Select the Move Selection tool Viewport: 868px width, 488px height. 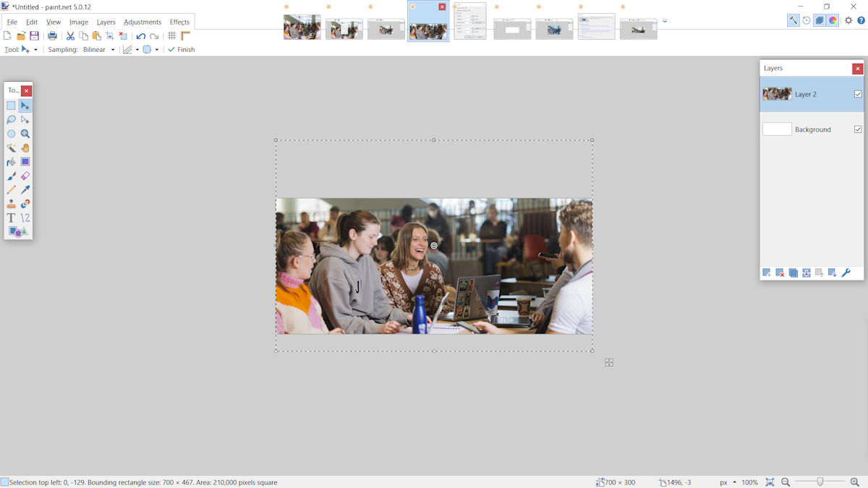click(25, 119)
